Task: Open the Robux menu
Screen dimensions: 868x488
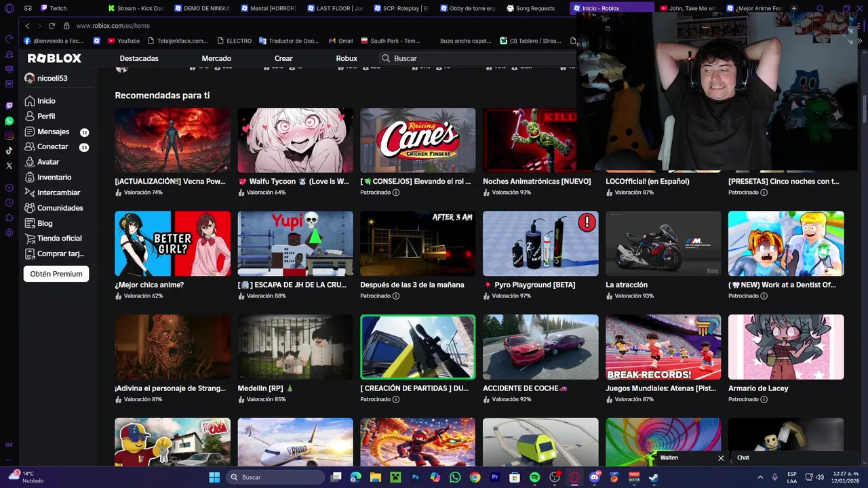Action: pos(347,58)
